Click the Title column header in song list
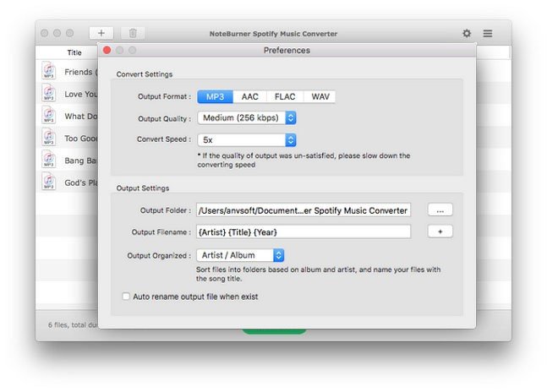The width and height of the screenshot is (547, 392). click(x=74, y=52)
